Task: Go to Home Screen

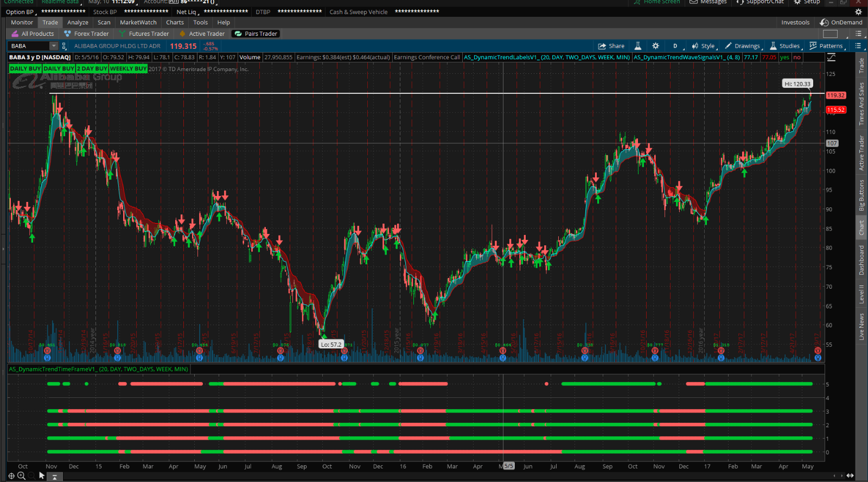Action: click(x=657, y=2)
